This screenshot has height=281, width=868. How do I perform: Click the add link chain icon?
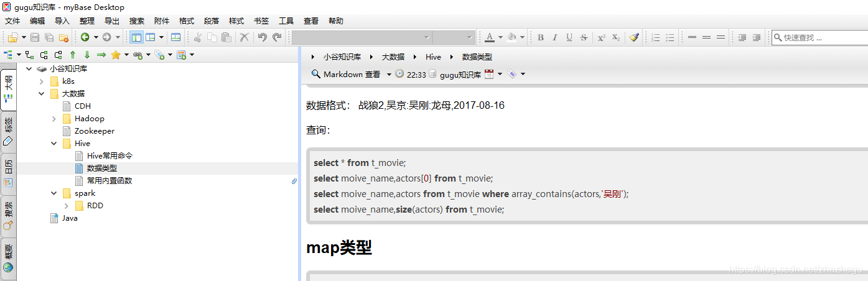pyautogui.click(x=138, y=55)
